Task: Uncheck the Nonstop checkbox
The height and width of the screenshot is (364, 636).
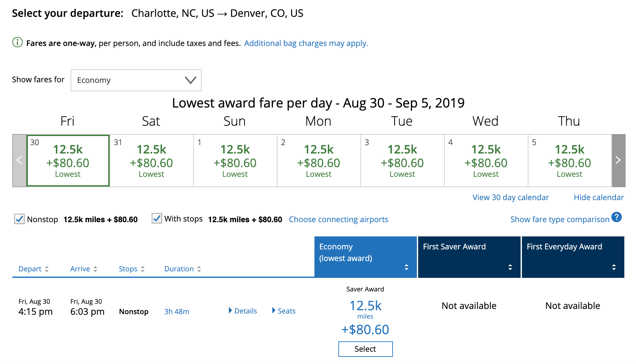Action: pos(19,219)
